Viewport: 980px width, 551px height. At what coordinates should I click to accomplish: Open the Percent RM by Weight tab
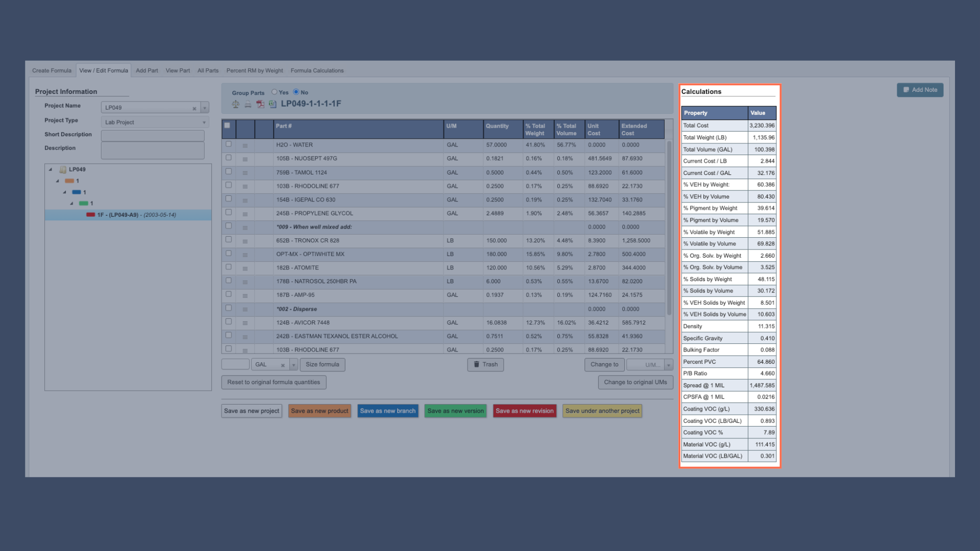point(254,70)
